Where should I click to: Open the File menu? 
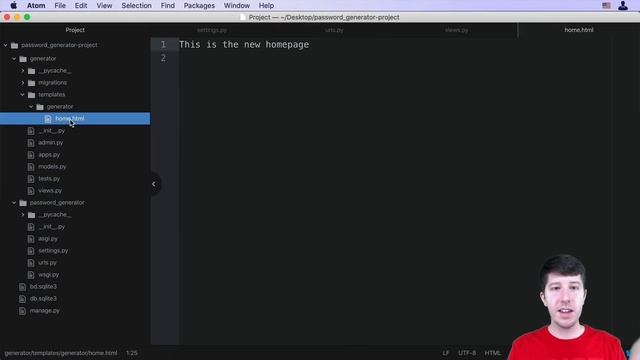(x=60, y=6)
